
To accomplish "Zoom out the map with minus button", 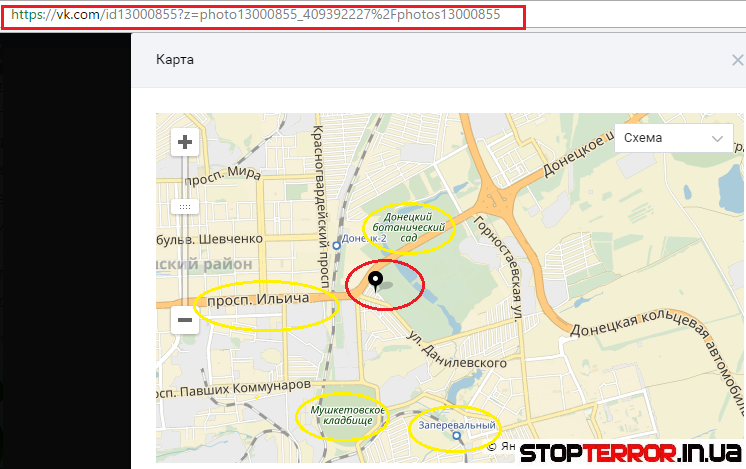I will point(184,321).
